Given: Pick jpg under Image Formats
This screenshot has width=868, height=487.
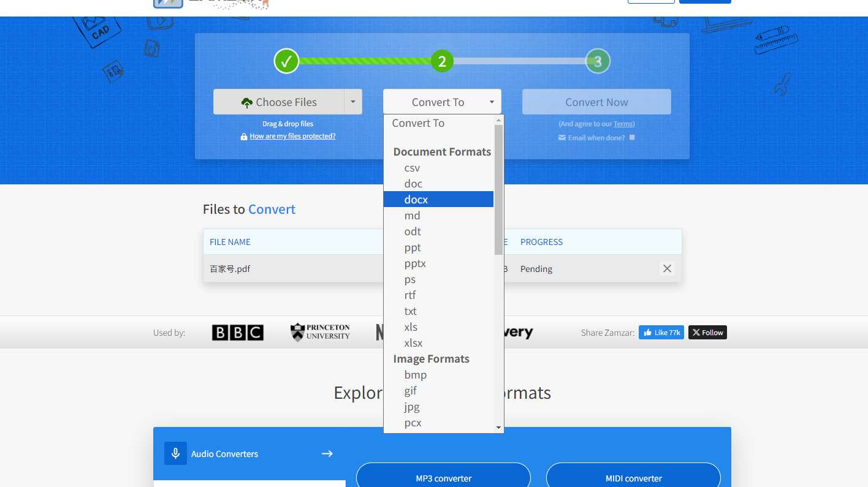Looking at the screenshot, I should click(x=412, y=407).
